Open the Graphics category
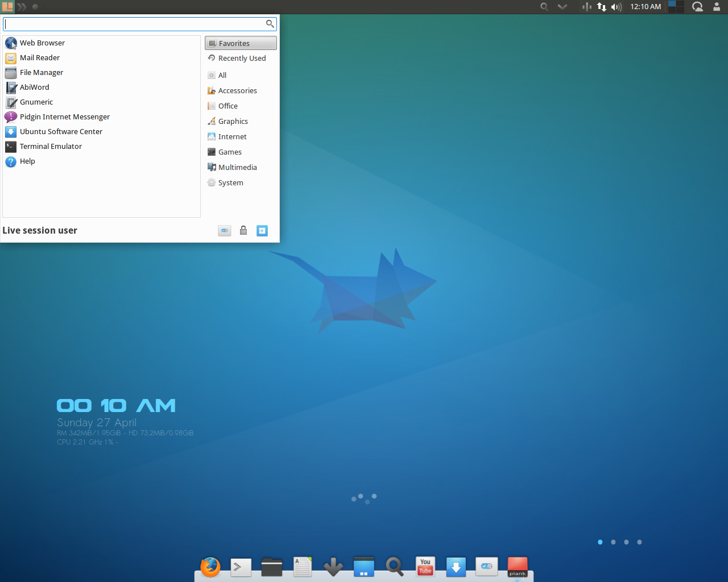 coord(241,121)
